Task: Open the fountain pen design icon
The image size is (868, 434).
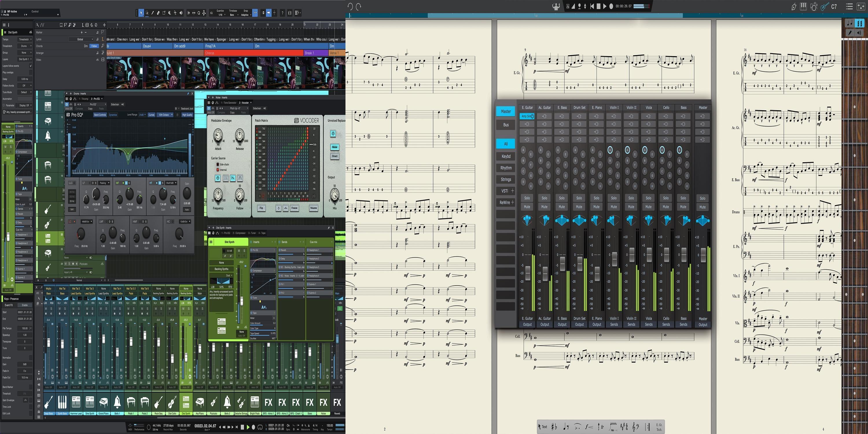Action: coord(794,6)
